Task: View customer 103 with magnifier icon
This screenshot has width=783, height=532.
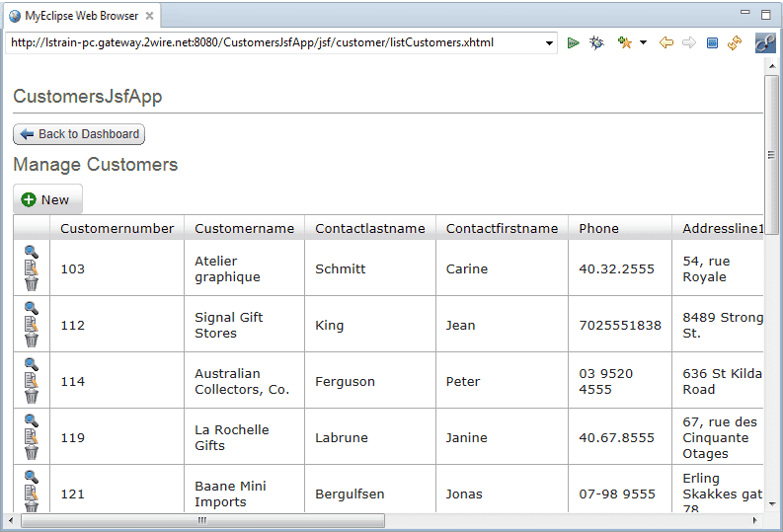Action: pyautogui.click(x=32, y=252)
